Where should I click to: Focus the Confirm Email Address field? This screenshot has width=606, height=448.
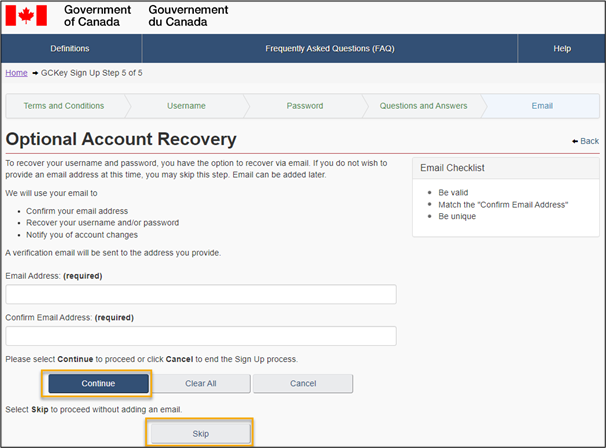point(201,336)
